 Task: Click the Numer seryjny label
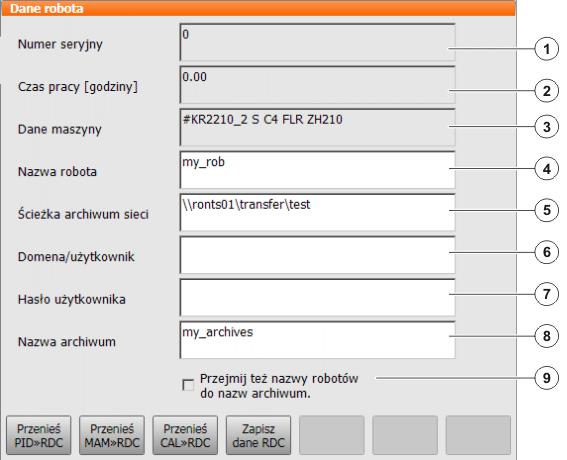point(60,44)
